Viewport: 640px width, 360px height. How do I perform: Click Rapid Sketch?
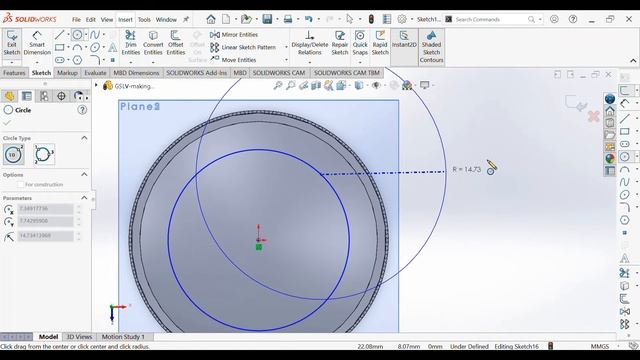(x=380, y=43)
